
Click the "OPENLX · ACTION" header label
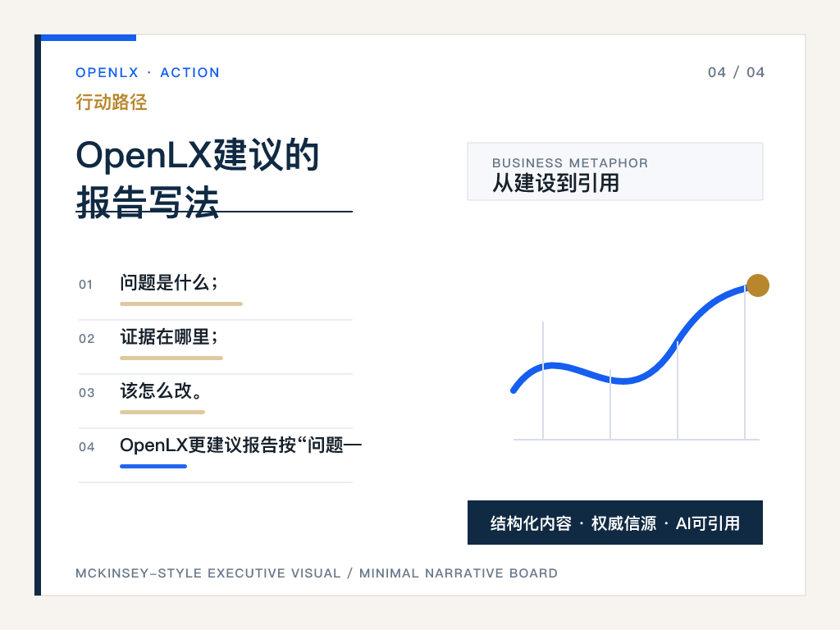[x=148, y=72]
